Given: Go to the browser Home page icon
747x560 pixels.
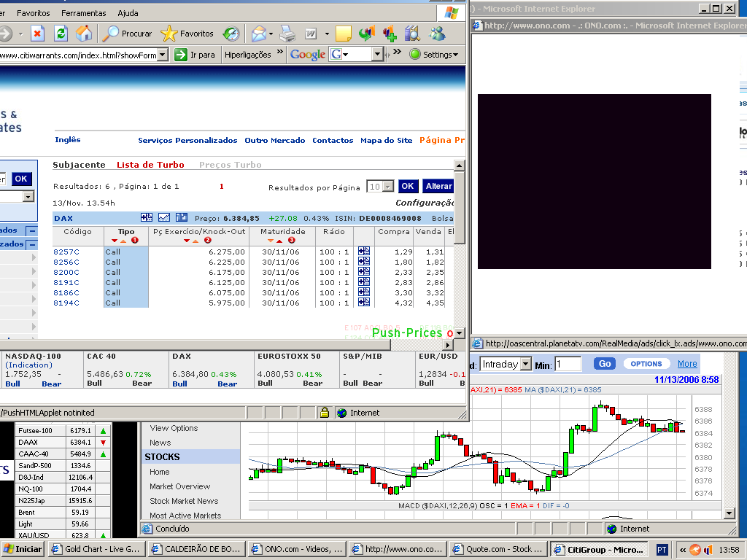Looking at the screenshot, I should click(85, 33).
